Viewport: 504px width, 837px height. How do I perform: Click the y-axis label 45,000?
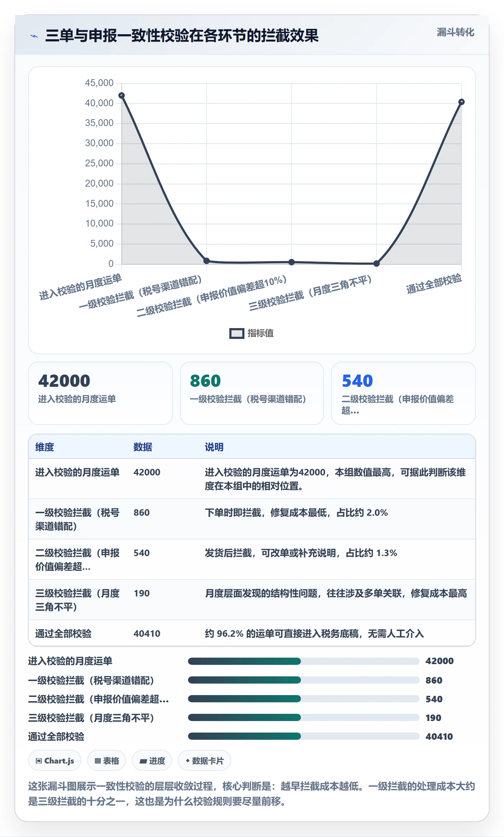99,83
